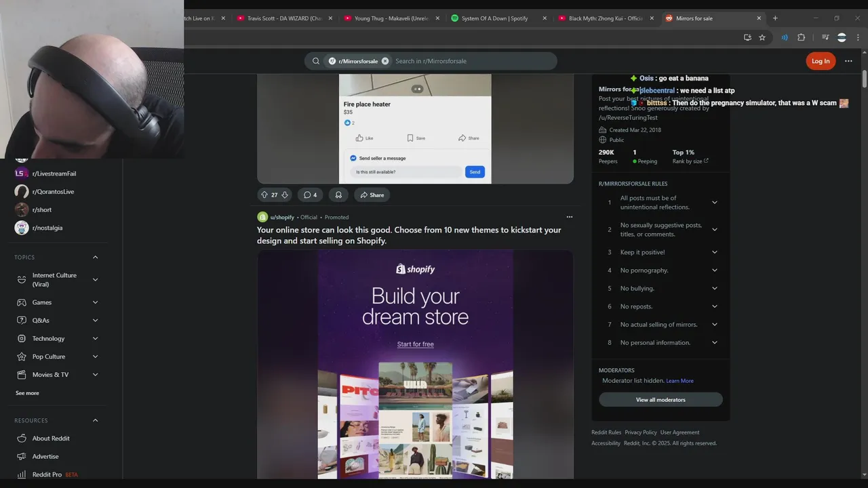Screen dimensions: 868x488
Task: Click the search magnifier icon
Action: [x=315, y=61]
